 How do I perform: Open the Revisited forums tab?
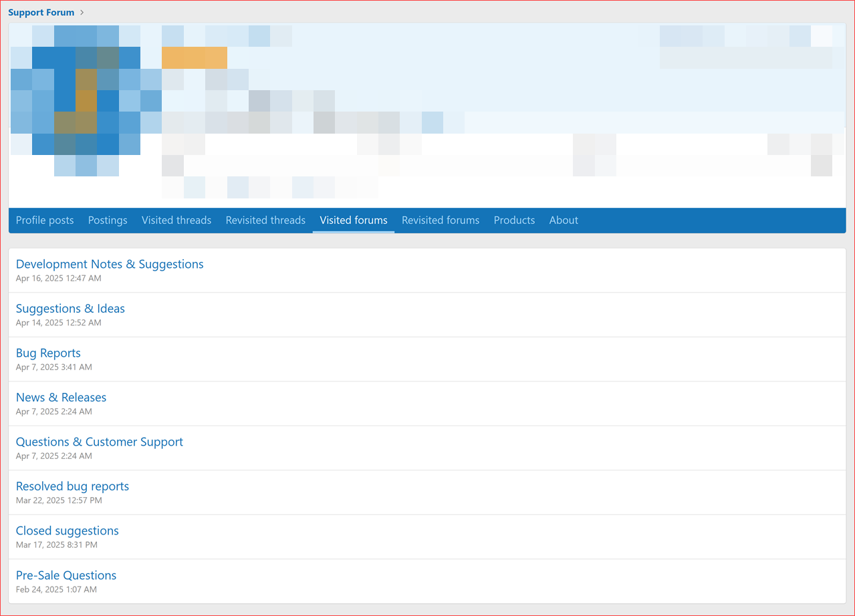(x=440, y=220)
